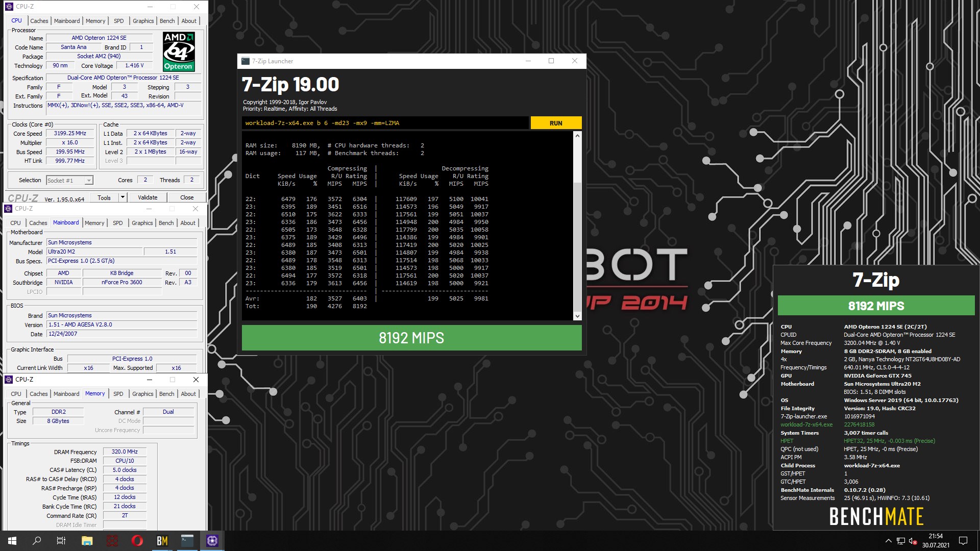Click the muted volume tray icon
Screen dimensions: 980x551
point(913,541)
